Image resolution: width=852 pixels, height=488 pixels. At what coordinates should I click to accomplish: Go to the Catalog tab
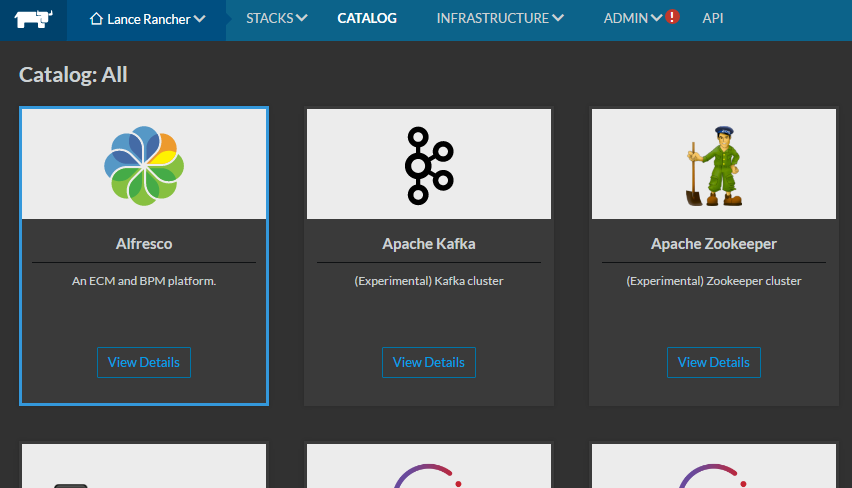(x=367, y=18)
